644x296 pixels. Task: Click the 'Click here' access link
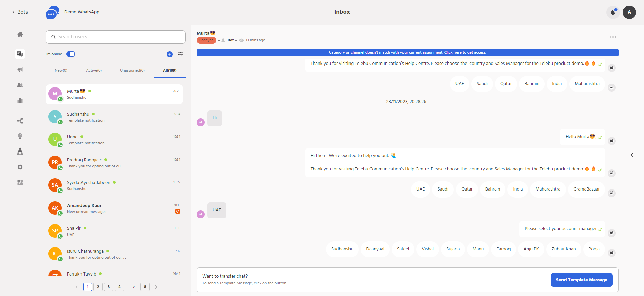point(453,52)
